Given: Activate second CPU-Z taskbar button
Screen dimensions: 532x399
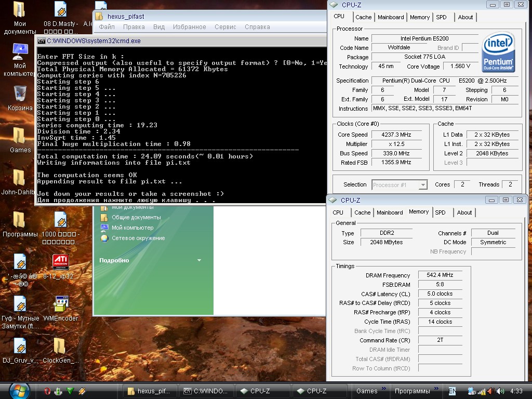Looking at the screenshot, I should coord(319,391).
